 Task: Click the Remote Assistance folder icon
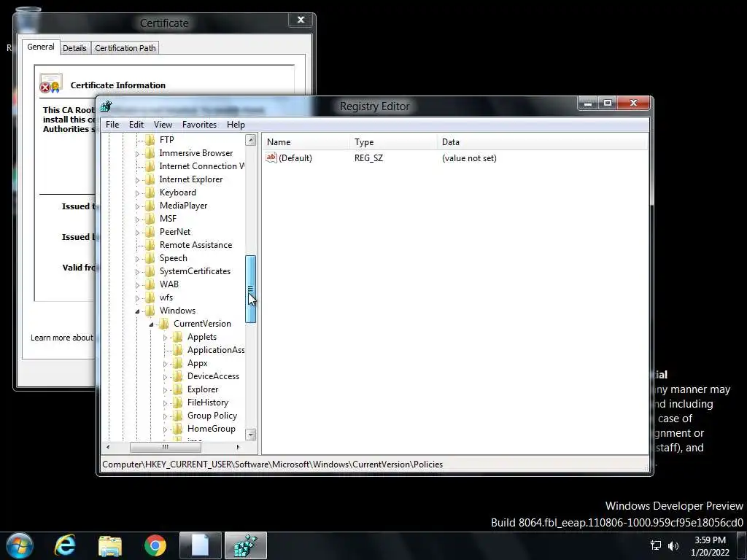coord(150,245)
